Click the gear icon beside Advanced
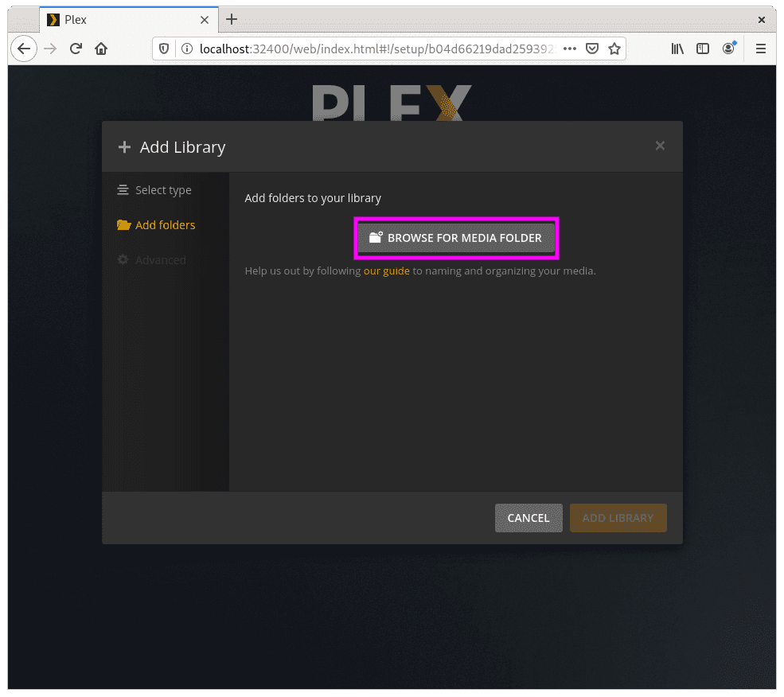784x697 pixels. [x=123, y=259]
